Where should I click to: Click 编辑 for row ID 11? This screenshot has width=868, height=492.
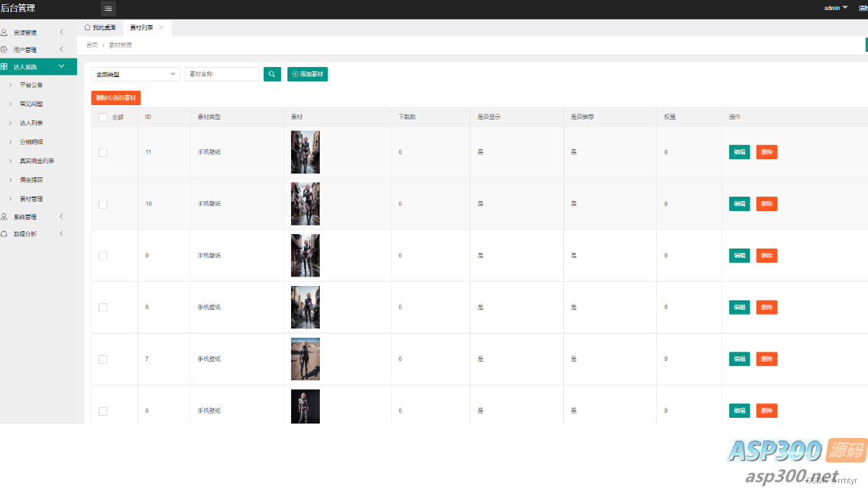(739, 152)
